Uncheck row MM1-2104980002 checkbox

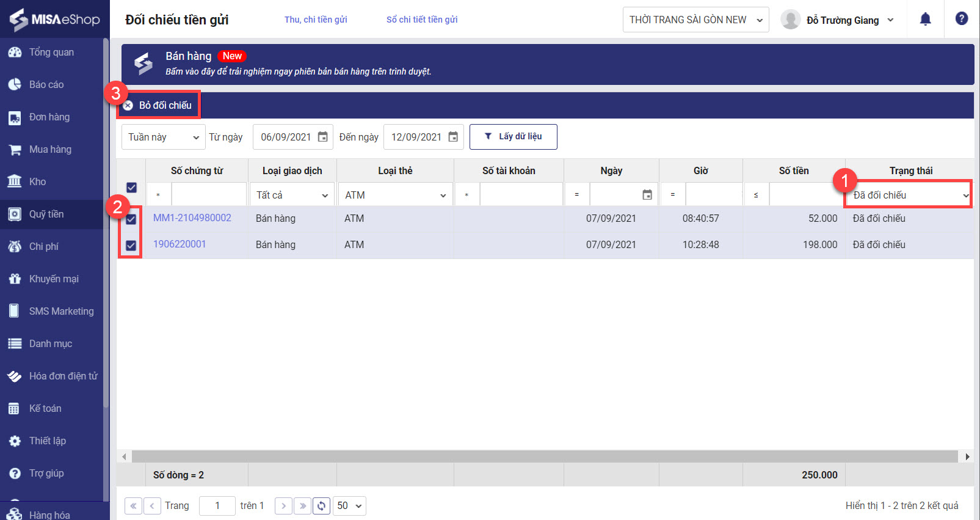coord(131,219)
